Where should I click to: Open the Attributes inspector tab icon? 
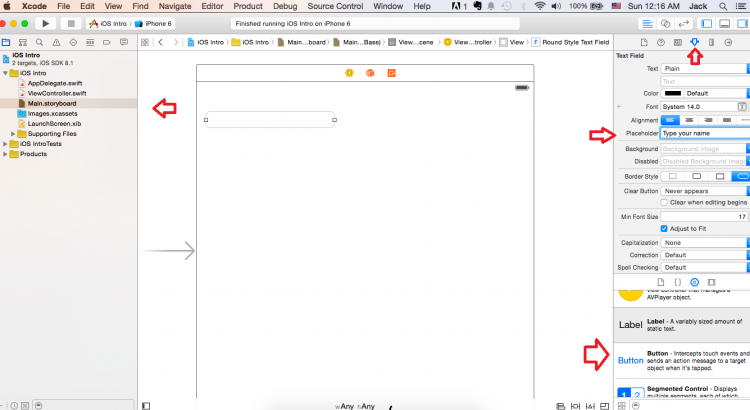[695, 42]
